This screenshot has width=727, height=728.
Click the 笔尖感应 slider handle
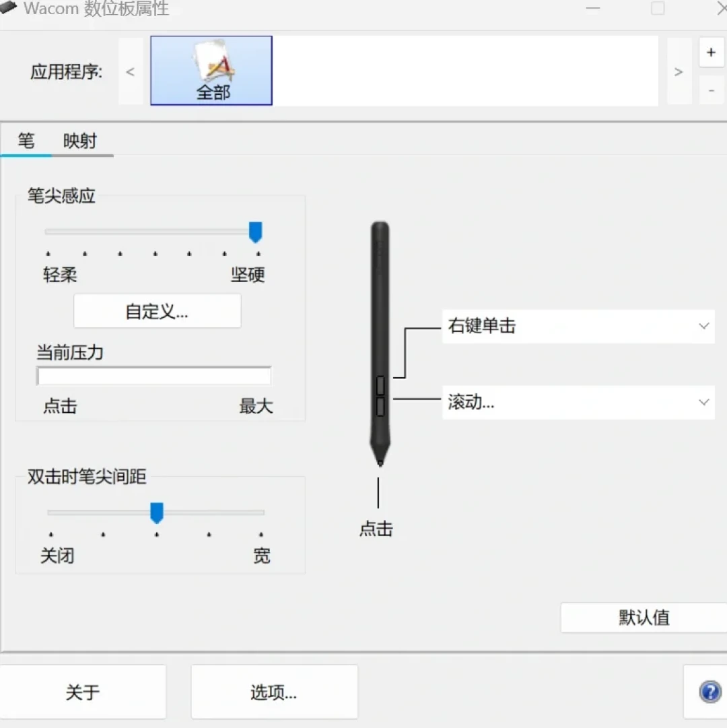(256, 232)
